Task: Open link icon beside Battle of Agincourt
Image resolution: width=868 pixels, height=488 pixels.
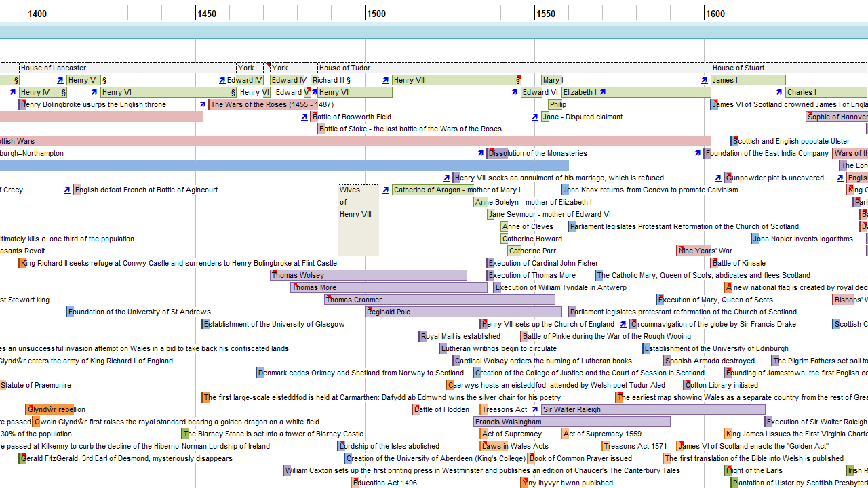Action: 66,190
